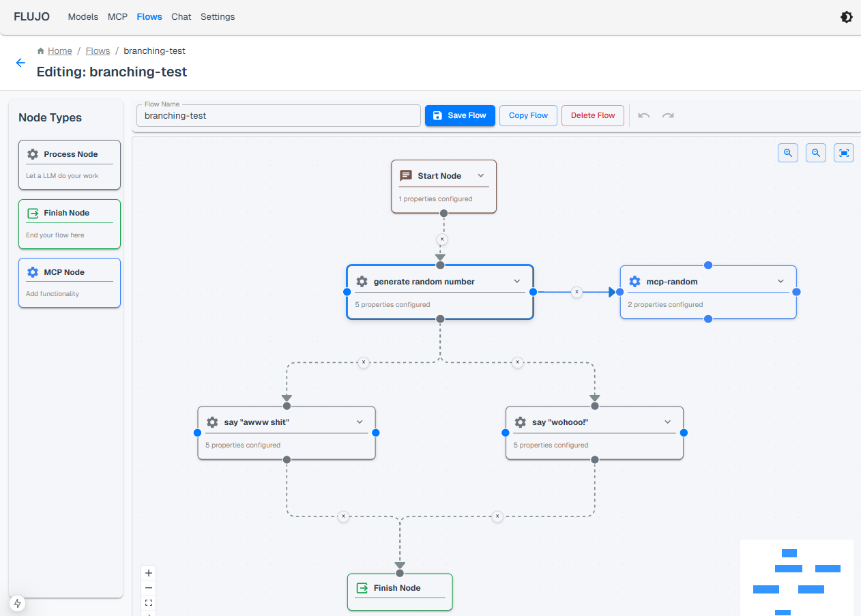Toggle dark/light theme icon
The width and height of the screenshot is (861, 616).
click(x=846, y=17)
